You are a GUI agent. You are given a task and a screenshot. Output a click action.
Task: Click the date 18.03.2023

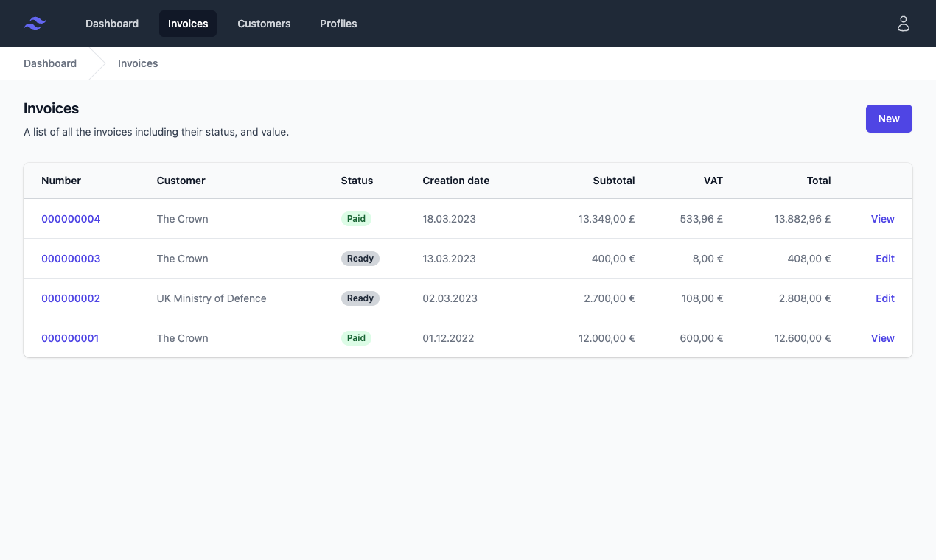450,219
